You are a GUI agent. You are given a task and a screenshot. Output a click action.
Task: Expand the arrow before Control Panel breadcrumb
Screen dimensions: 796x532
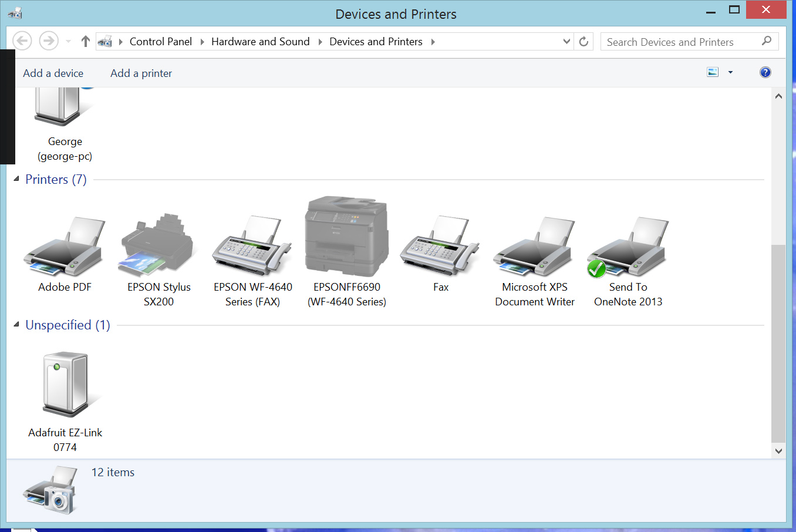coord(120,42)
